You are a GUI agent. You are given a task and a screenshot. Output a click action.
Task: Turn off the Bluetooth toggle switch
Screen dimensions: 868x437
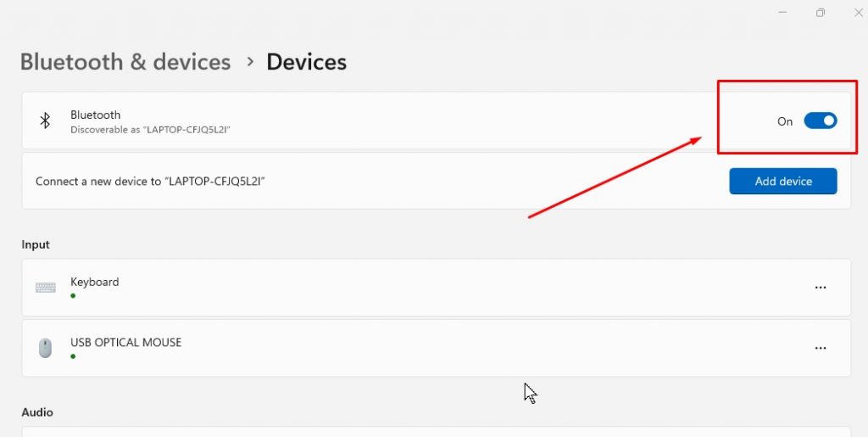click(820, 120)
